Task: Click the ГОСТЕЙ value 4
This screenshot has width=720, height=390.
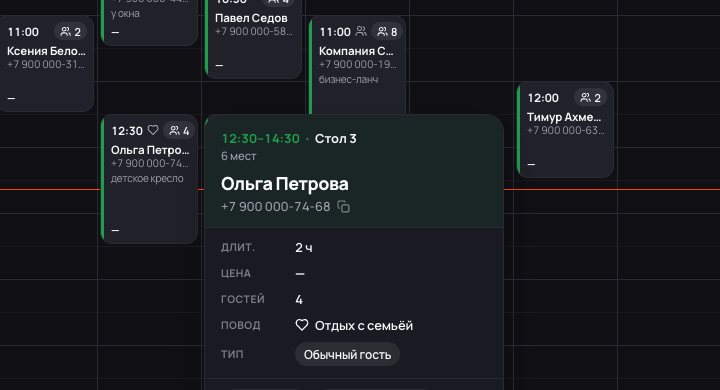Action: (299, 300)
